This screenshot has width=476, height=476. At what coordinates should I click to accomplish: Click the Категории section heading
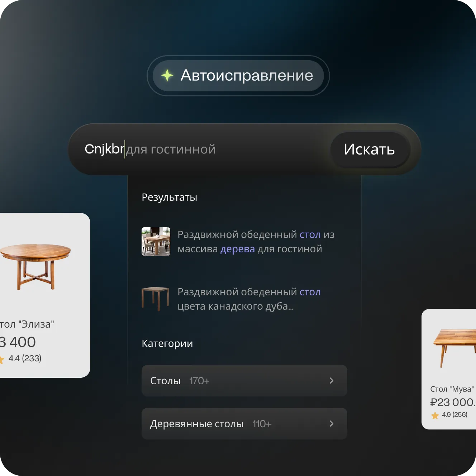(167, 343)
